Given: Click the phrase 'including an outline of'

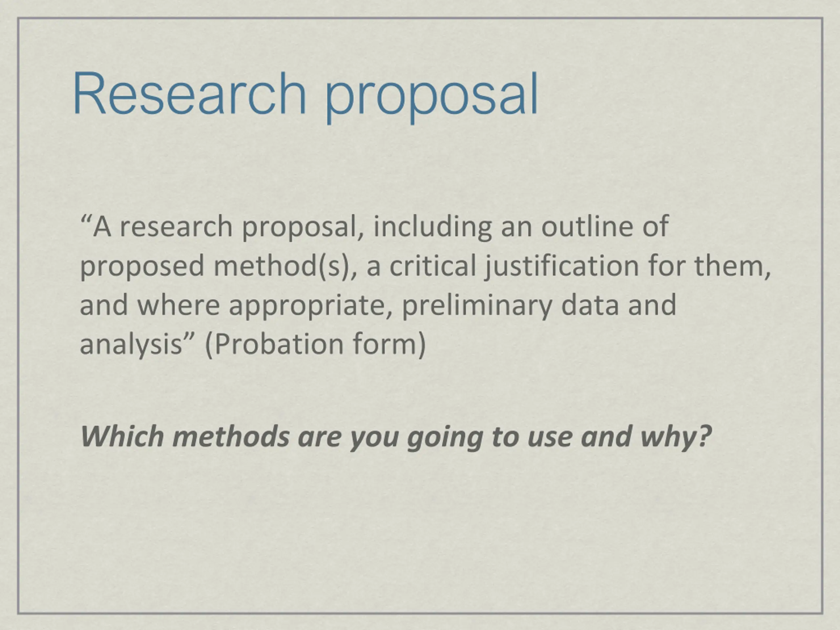Looking at the screenshot, I should tap(521, 227).
